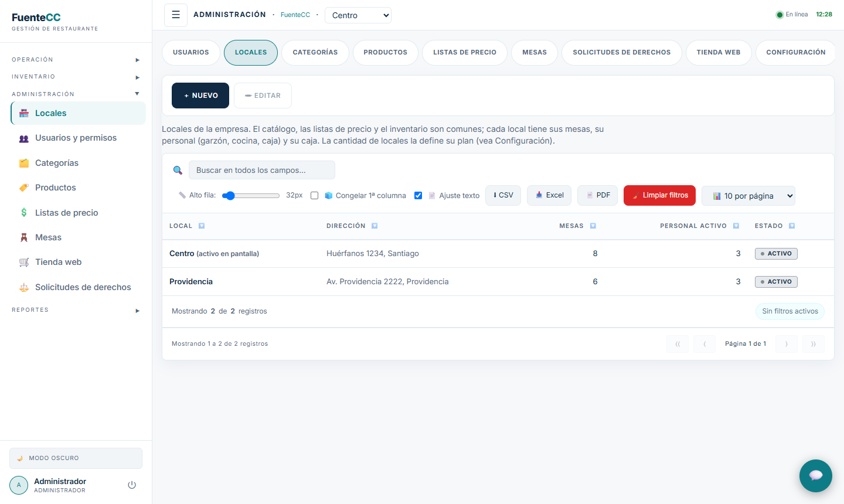Click the Productos tag icon
This screenshot has width=844, height=504.
(24, 188)
